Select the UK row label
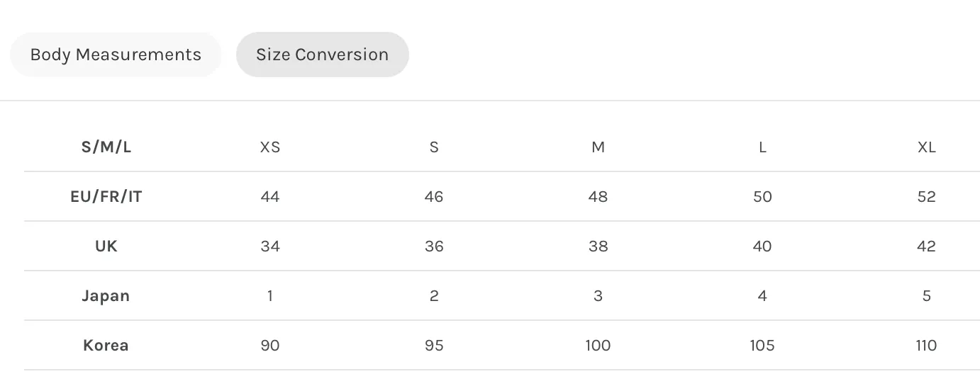Screen dimensions: 980x374 106,246
